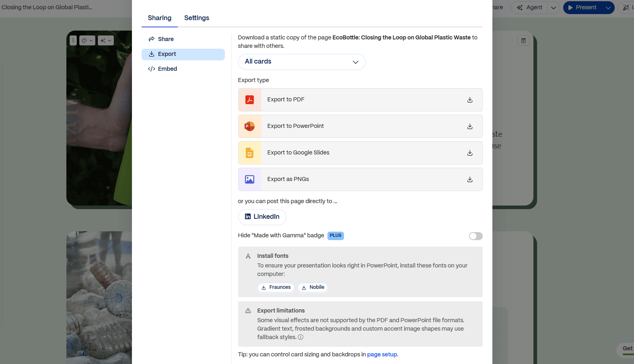Switch to the Settings tab
Viewport: 634px width, 364px height.
(197, 18)
